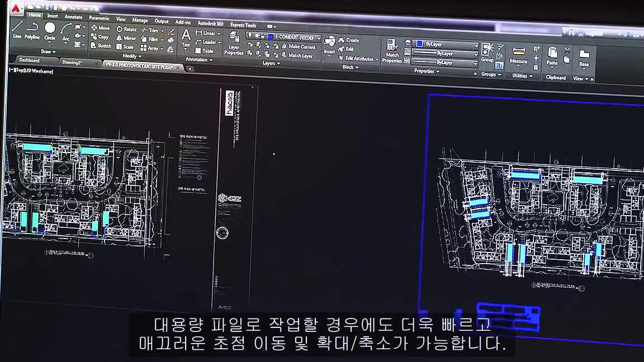Click the Base view icon
Image resolution: width=644 pixels, height=362 pixels.
click(584, 58)
